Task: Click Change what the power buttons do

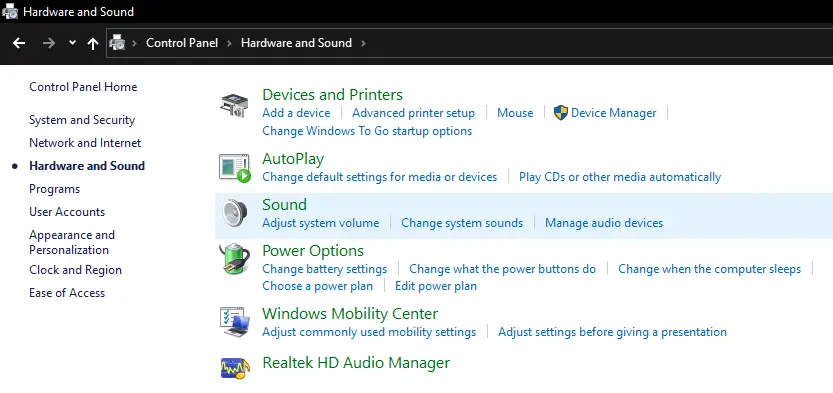Action: tap(503, 269)
